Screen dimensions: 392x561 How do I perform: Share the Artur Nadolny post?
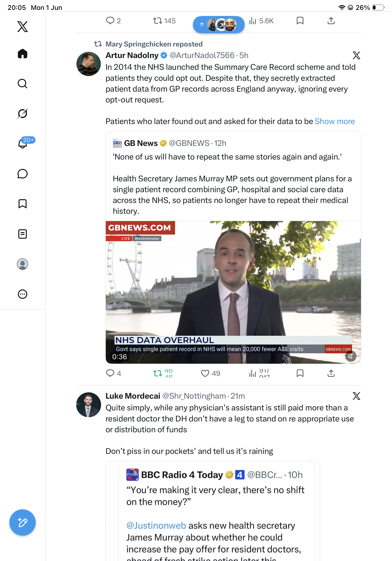[x=331, y=373]
